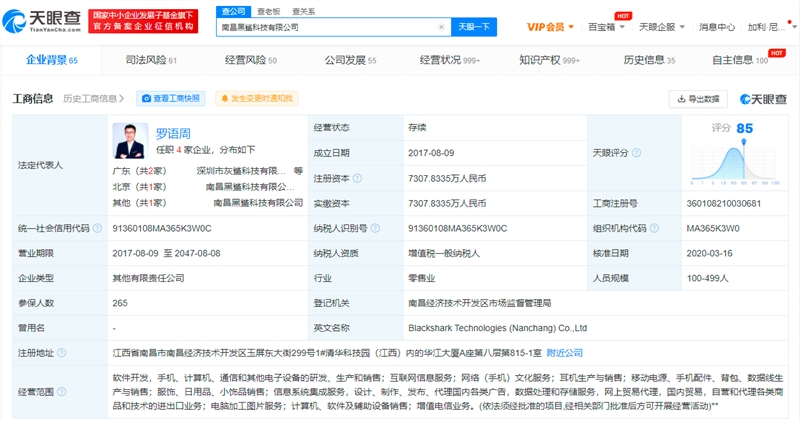800x421 pixels.
Task: Open the 知识产权 tab
Action: coord(549,60)
